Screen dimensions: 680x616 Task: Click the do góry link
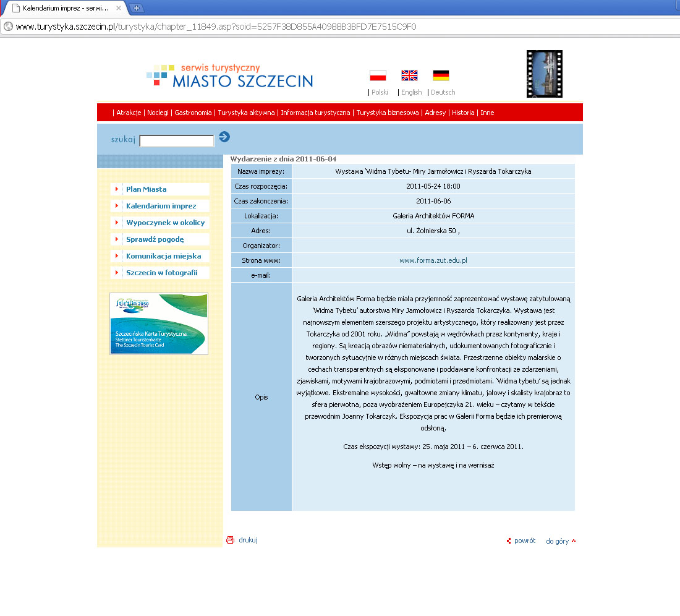tap(557, 541)
